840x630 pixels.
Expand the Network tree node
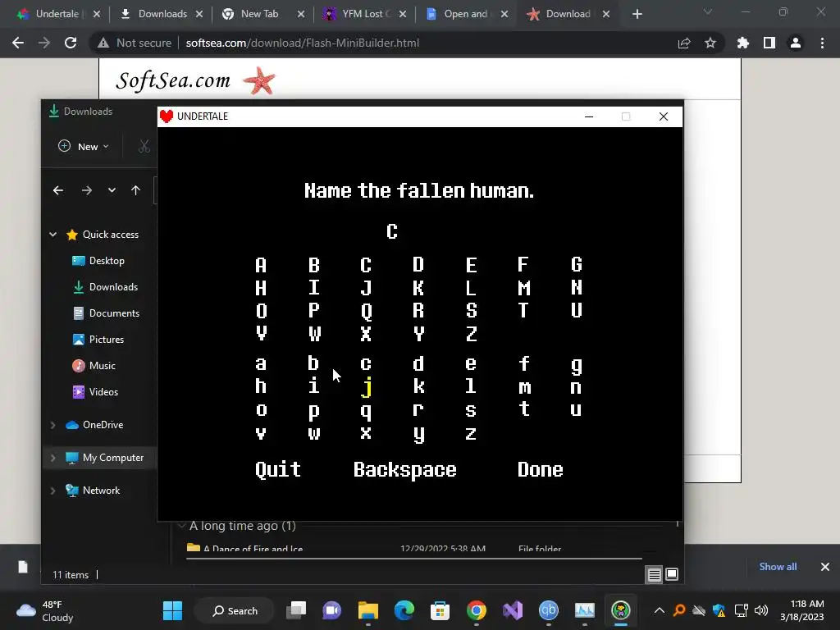coord(53,491)
